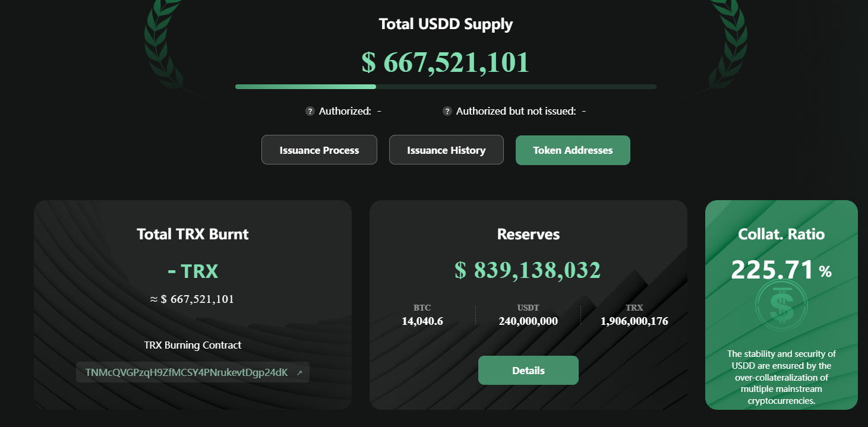The image size is (868, 427).
Task: Select the reserves total $ 839,138,032
Action: coord(528,270)
